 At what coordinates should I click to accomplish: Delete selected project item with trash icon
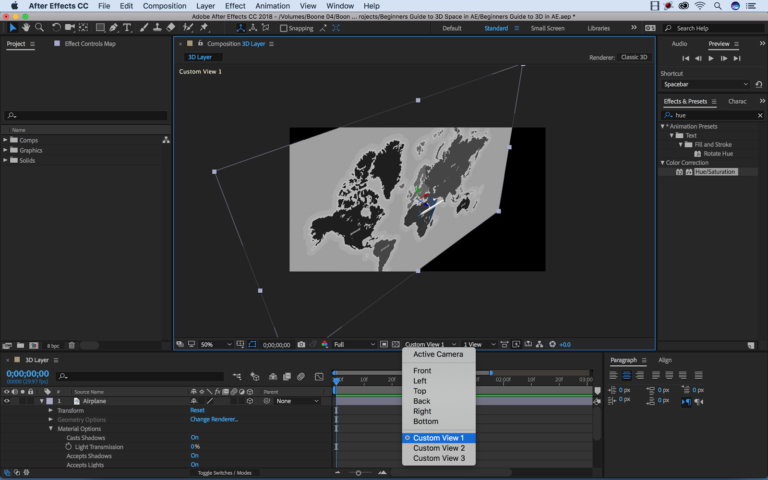(x=72, y=346)
